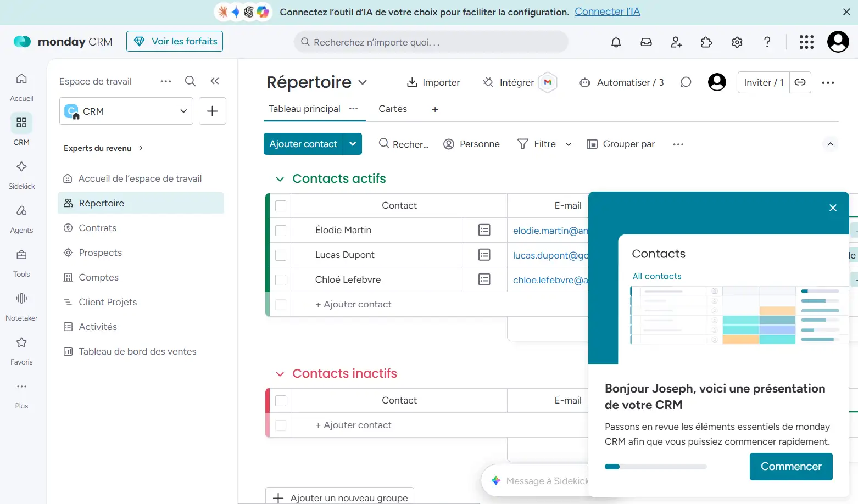Open Agents in the left rail
858x504 pixels.
coord(21,219)
